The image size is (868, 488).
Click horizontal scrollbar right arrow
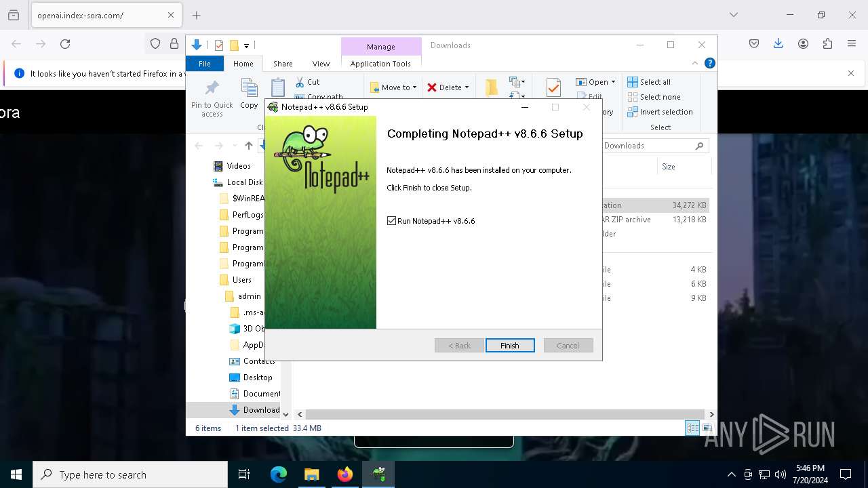(711, 414)
